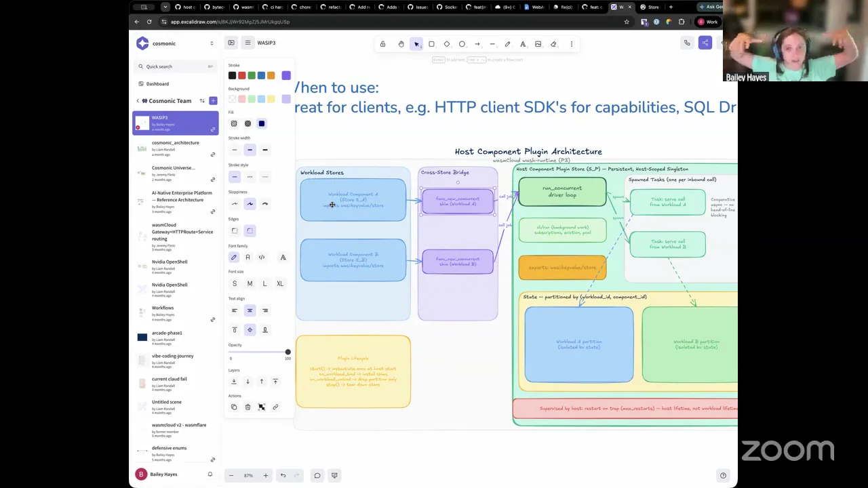Viewport: 868px width, 488px height.
Task: Align text to the right
Action: [265, 310]
